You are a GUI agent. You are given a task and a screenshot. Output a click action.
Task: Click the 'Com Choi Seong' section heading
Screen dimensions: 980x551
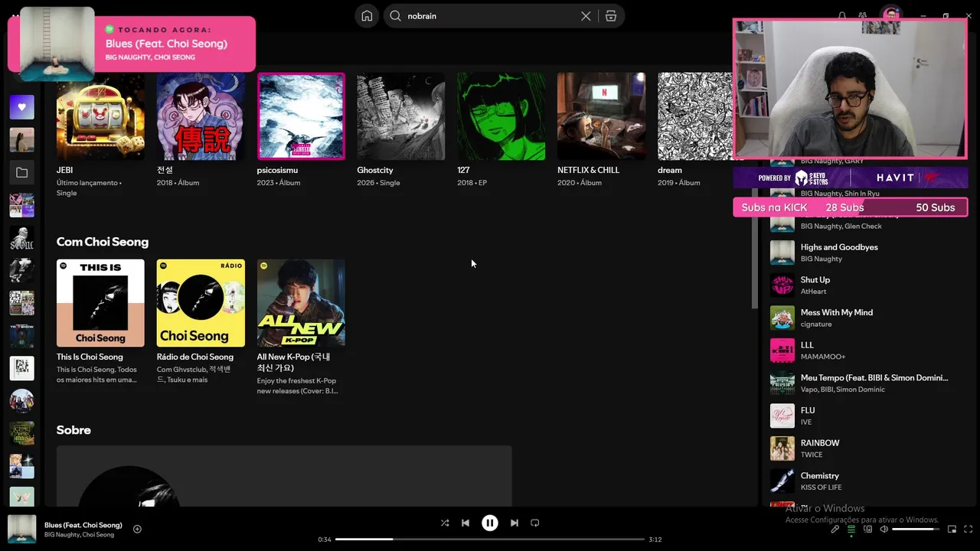103,242
